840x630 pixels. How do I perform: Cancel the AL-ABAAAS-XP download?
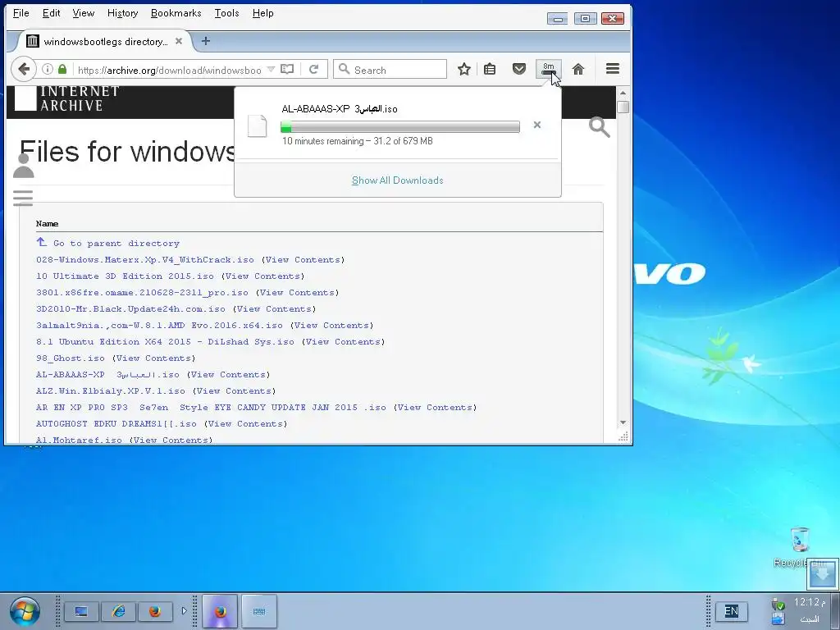[x=536, y=125]
